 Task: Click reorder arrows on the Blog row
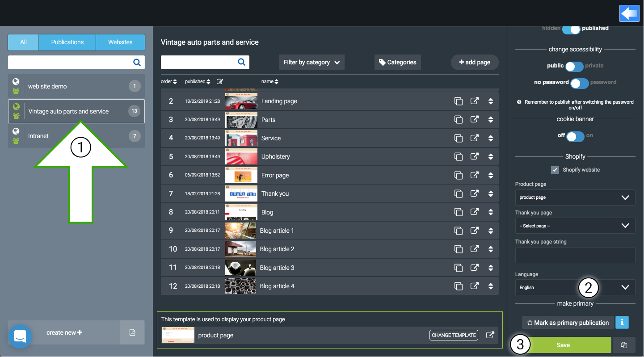491,212
